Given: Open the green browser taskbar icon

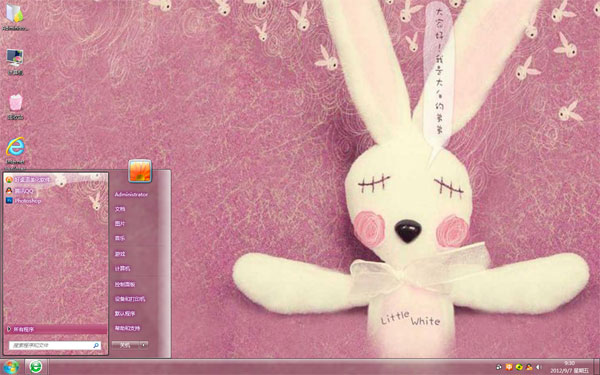Looking at the screenshot, I should (x=36, y=367).
